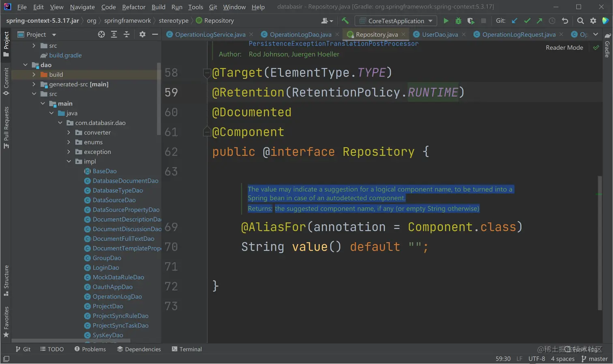Viewport: 613px width, 364px height.
Task: Click the master Git branch widget
Action: (x=594, y=359)
